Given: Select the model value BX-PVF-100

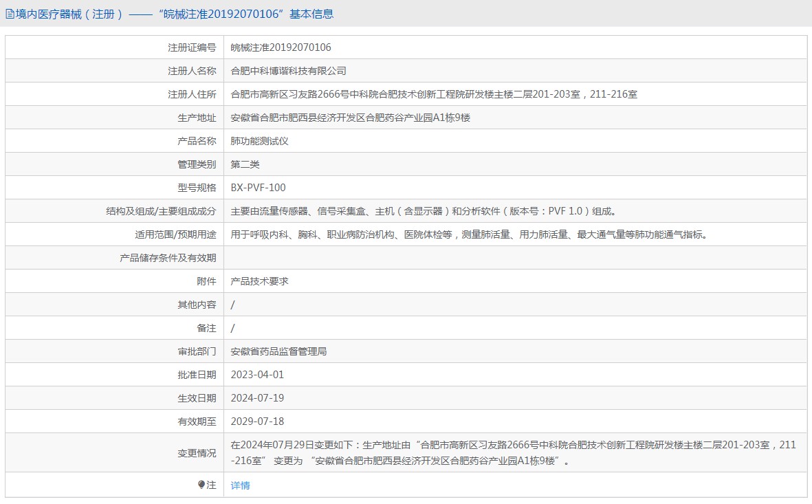Looking at the screenshot, I should (x=258, y=188).
